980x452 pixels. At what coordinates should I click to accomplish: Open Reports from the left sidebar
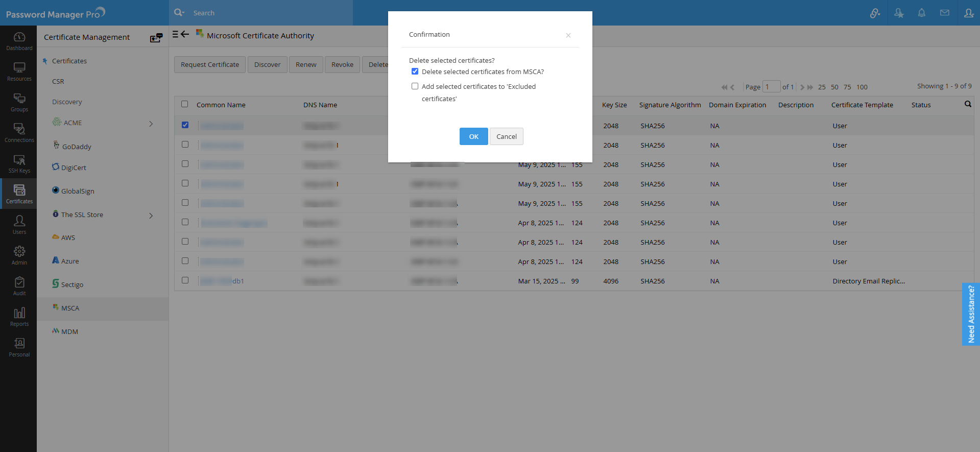19,317
